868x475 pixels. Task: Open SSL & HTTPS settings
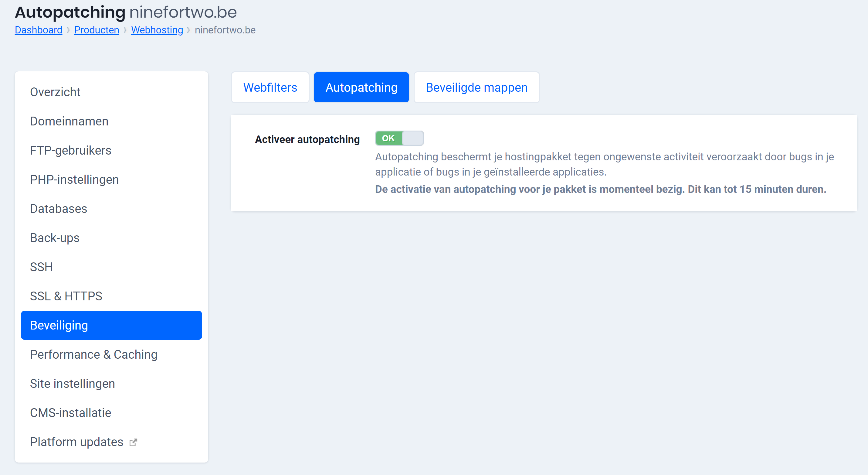point(66,296)
